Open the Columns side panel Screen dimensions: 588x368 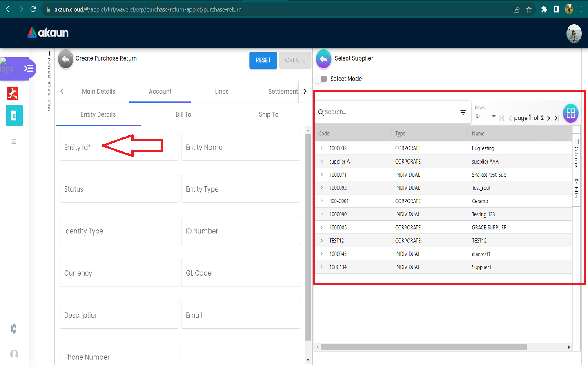click(x=576, y=154)
